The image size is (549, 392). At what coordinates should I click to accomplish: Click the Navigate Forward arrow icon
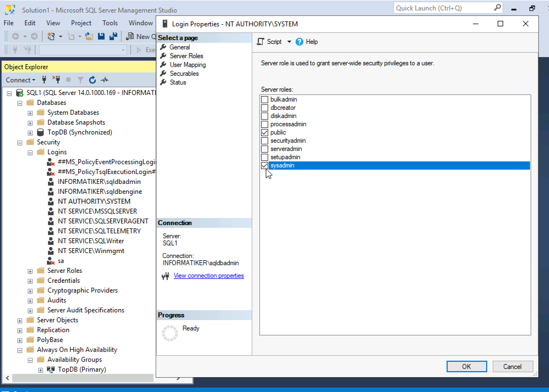(34, 36)
